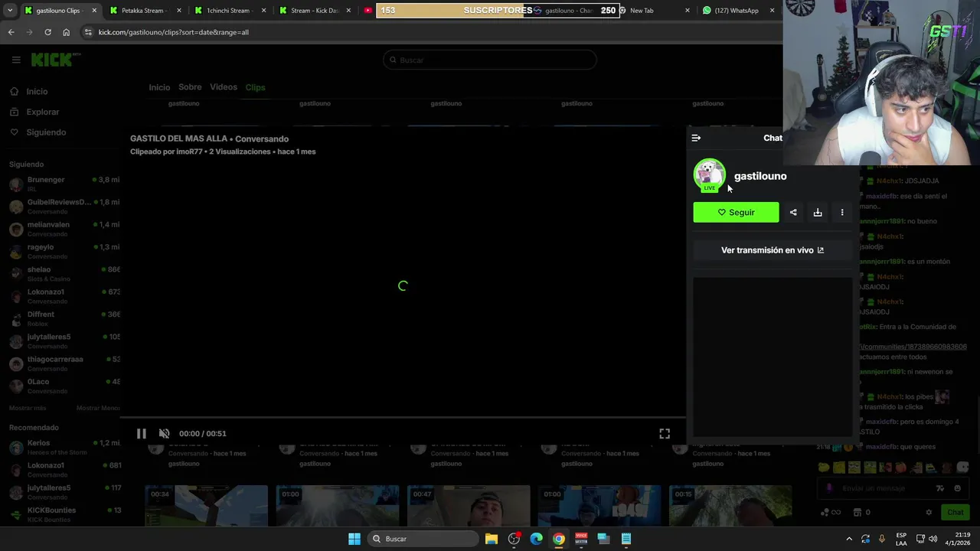Screen dimensions: 980x551
Task: Select the Clips tab
Action: click(255, 87)
